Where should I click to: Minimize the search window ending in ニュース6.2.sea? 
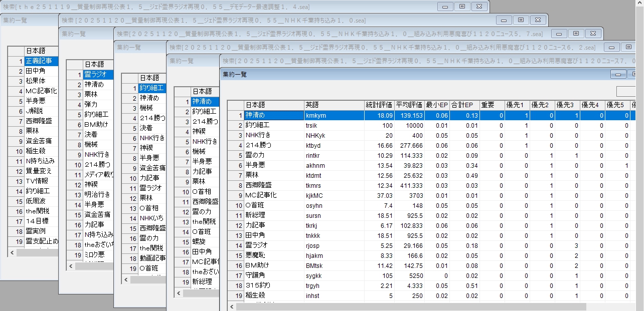click(613, 47)
